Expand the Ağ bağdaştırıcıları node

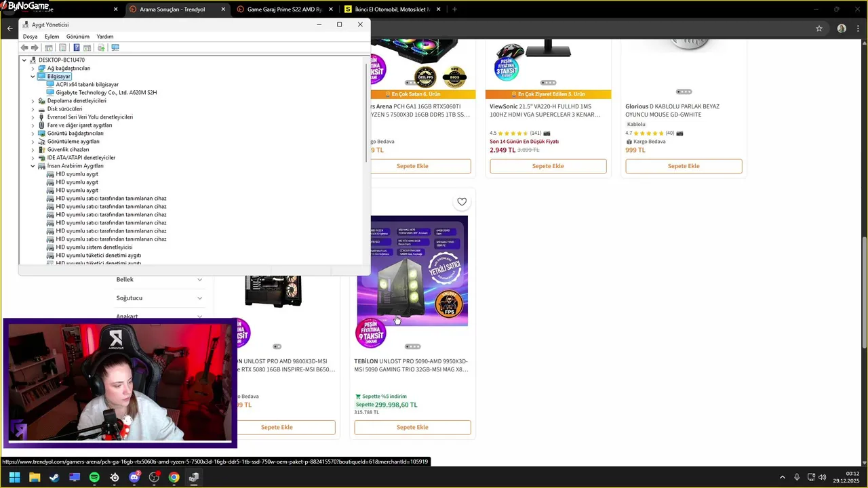[x=33, y=68]
